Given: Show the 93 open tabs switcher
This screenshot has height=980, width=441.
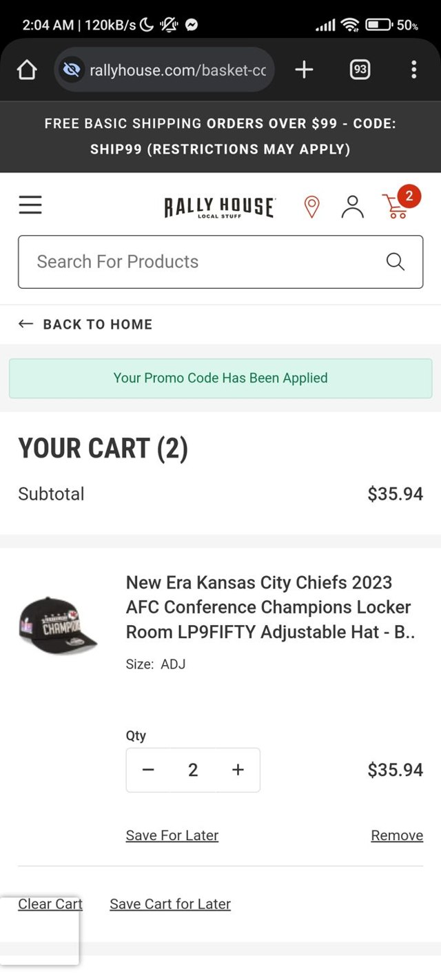Looking at the screenshot, I should click(360, 70).
